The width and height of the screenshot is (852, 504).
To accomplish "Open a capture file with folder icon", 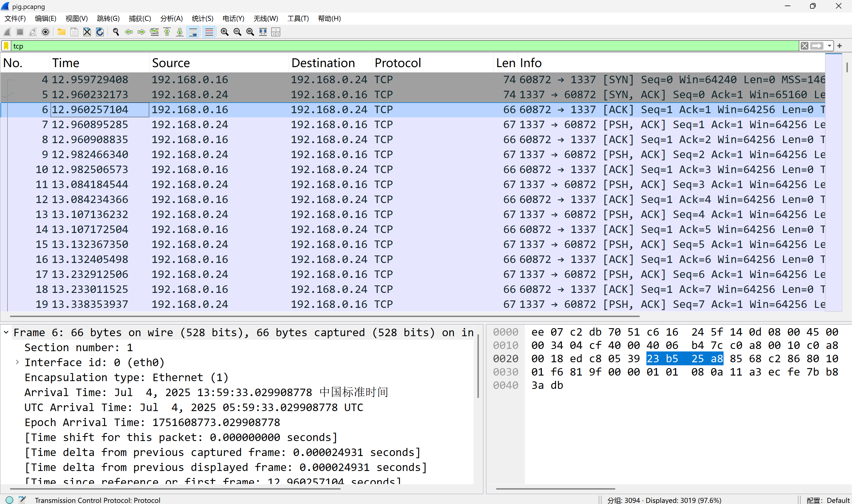I will coord(62,32).
